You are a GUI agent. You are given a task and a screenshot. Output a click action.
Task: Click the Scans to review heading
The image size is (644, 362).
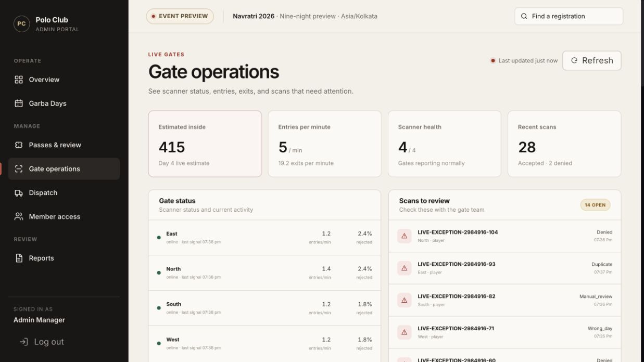[x=424, y=201]
